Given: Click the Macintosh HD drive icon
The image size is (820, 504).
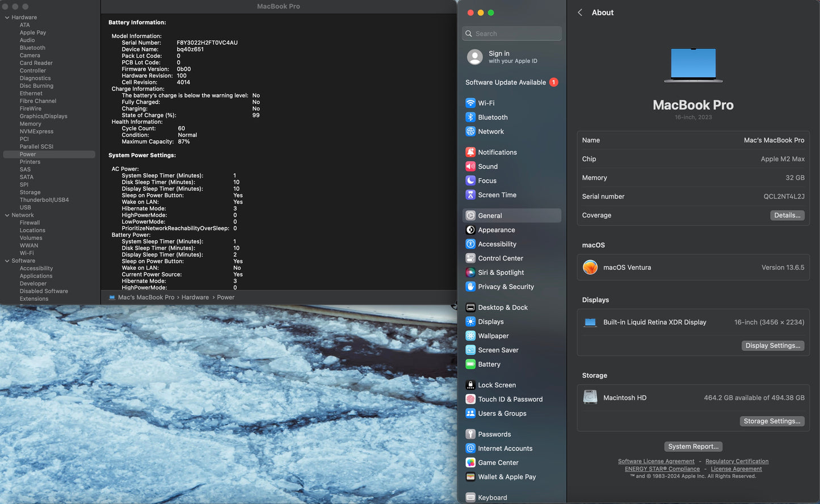Looking at the screenshot, I should (590, 397).
